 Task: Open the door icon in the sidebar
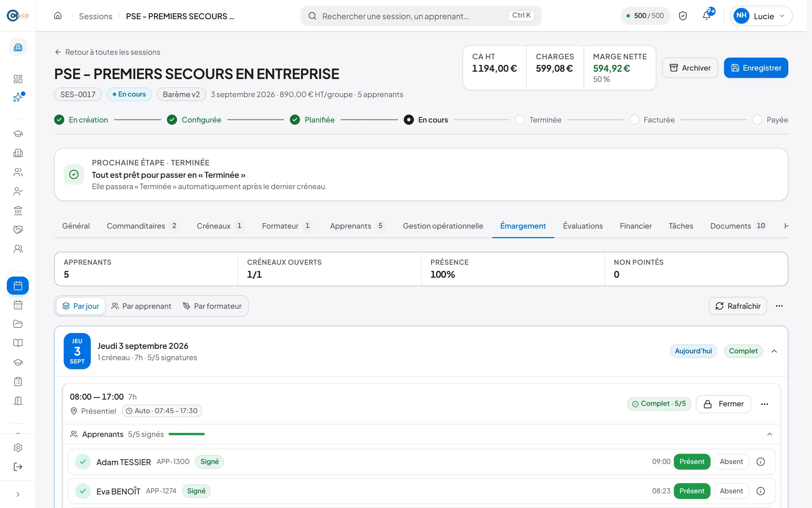(x=18, y=401)
